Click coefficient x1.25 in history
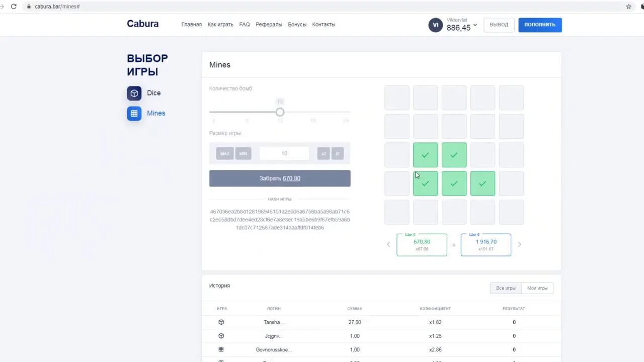644x362 pixels. pyautogui.click(x=435, y=336)
